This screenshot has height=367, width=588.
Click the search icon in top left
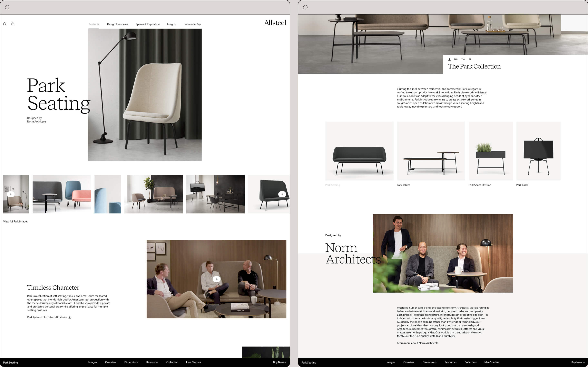(x=5, y=24)
